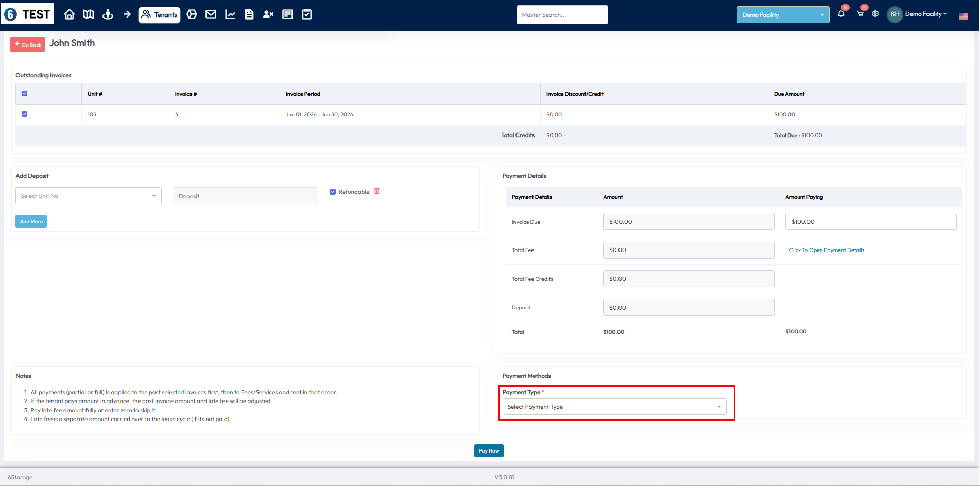The image size is (980, 486).
Task: Delete deposit row with trash icon
Action: pos(377,191)
